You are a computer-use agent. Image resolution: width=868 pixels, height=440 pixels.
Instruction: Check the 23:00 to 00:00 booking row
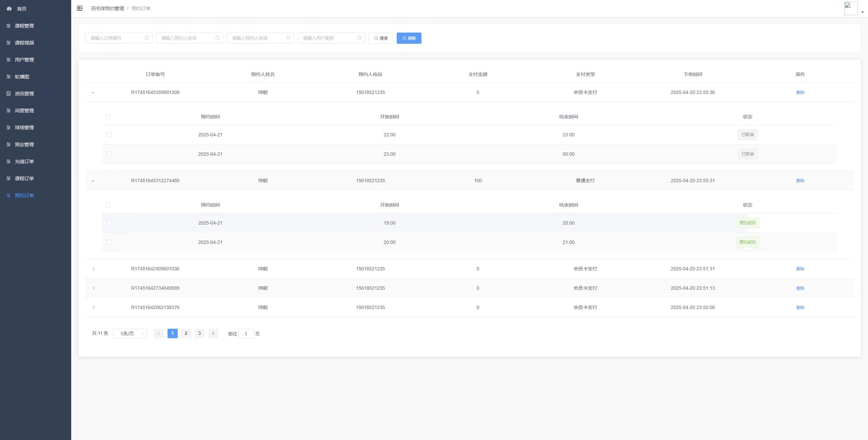109,154
